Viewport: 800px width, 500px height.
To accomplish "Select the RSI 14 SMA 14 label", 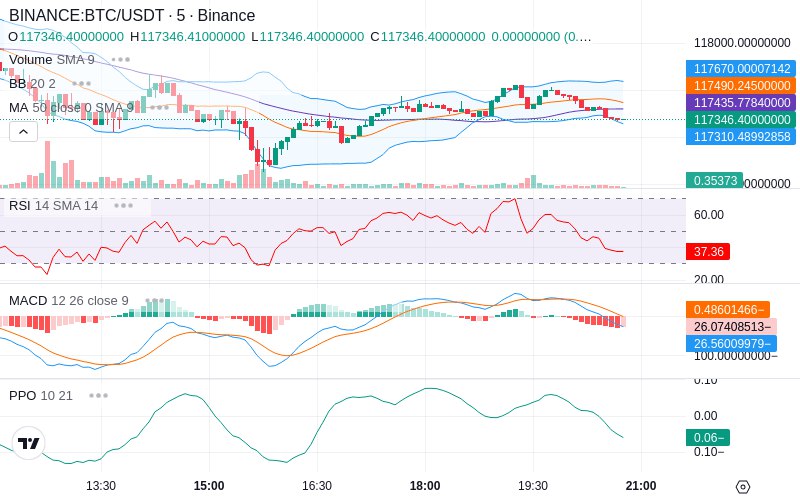I will [x=54, y=206].
